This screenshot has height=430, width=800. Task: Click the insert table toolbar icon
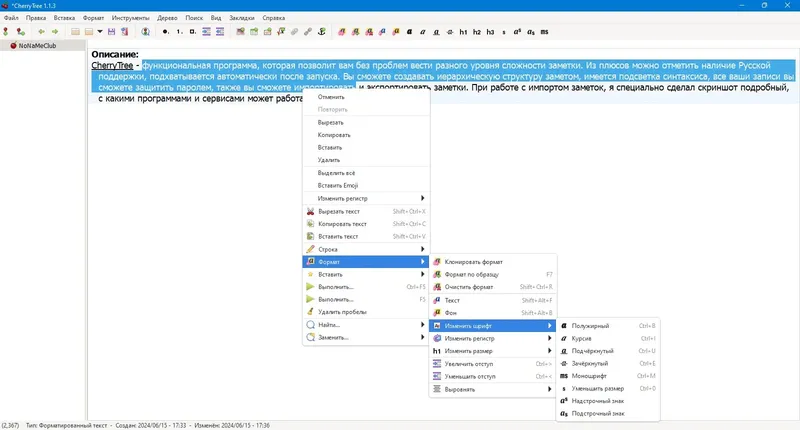point(254,32)
